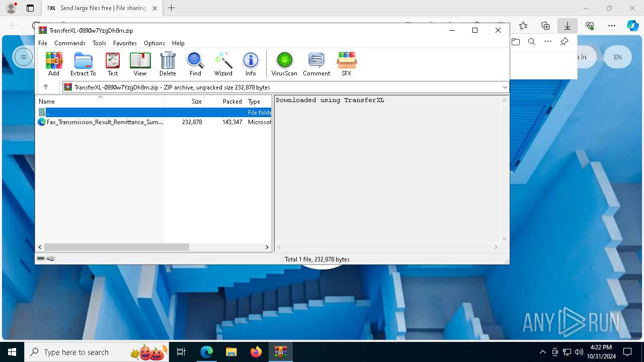
Task: Select the parent folder '..' row
Action: (x=154, y=113)
